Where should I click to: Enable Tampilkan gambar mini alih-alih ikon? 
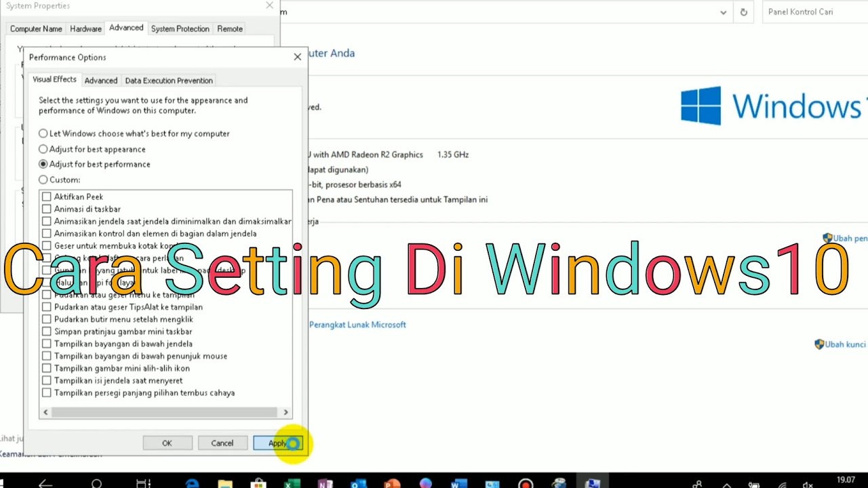(47, 368)
